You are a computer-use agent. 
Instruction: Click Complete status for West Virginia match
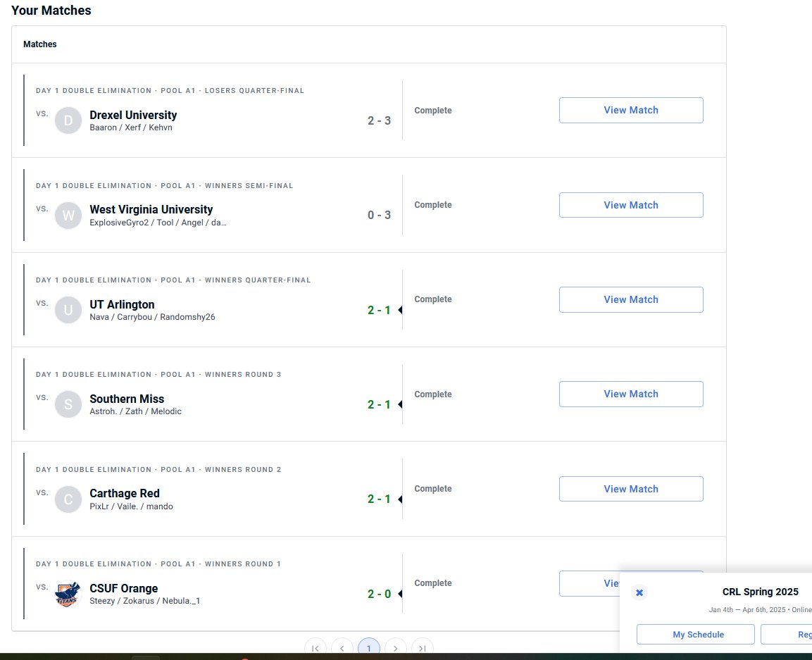[x=433, y=205]
